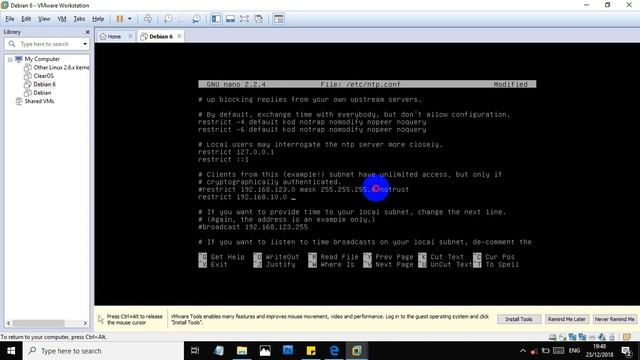Click the ENG language indicator
This screenshot has width=640, height=360.
pyautogui.click(x=574, y=351)
